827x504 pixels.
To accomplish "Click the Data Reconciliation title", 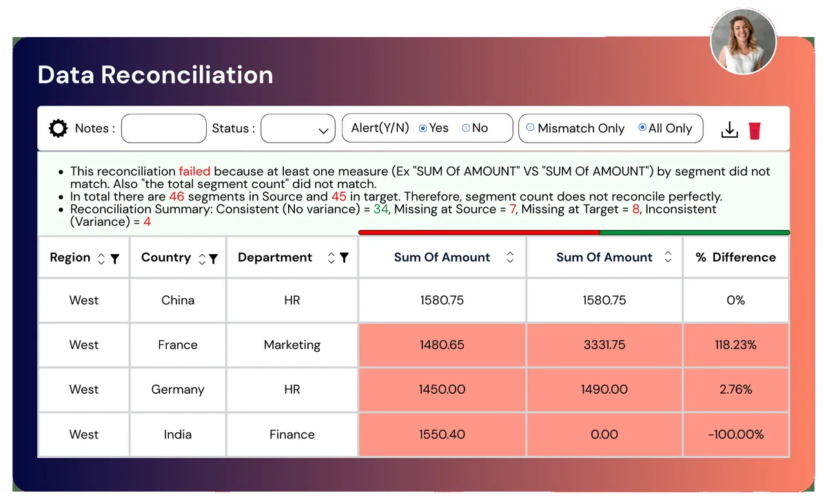I will (x=155, y=75).
